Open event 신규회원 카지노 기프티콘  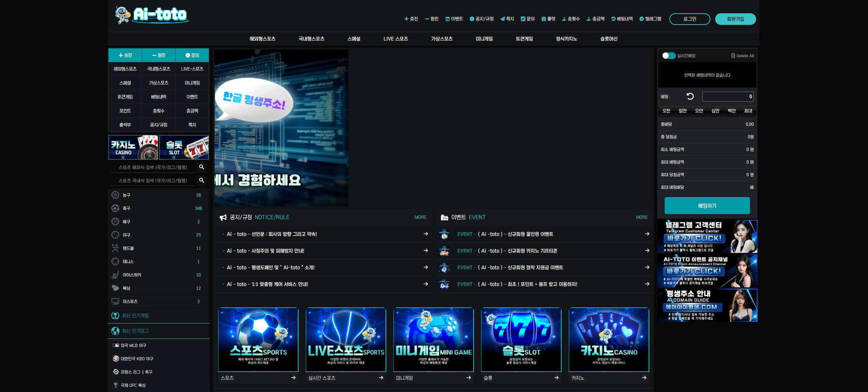[545, 251]
